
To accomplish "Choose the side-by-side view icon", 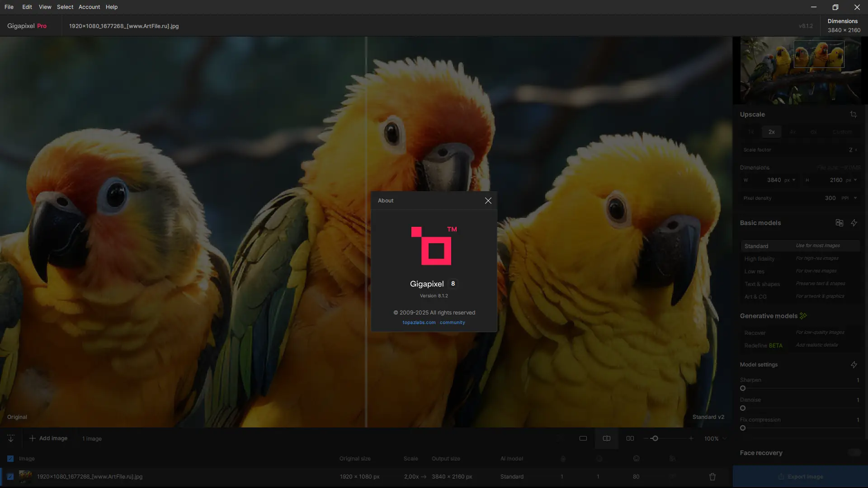I will [x=630, y=438].
